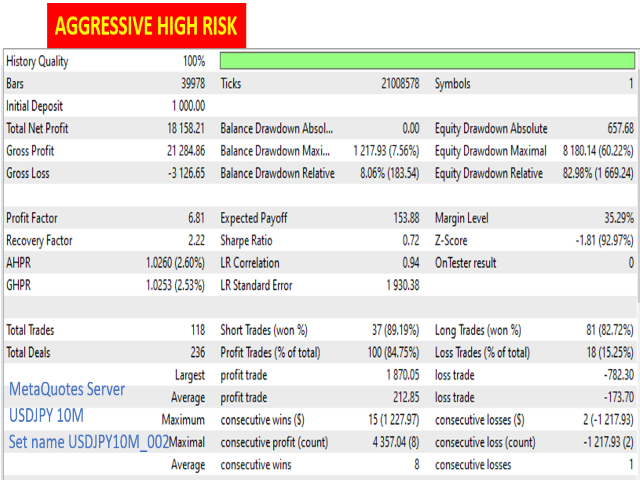This screenshot has width=640, height=480.
Task: Click largest loss trade value -782.30
Action: click(619, 375)
